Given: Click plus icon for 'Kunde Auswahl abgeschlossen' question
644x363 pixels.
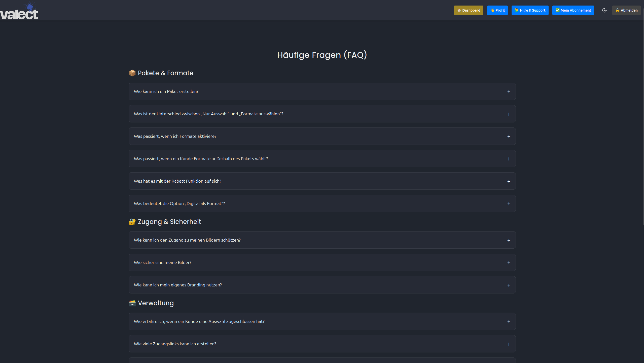Looking at the screenshot, I should click(509, 322).
